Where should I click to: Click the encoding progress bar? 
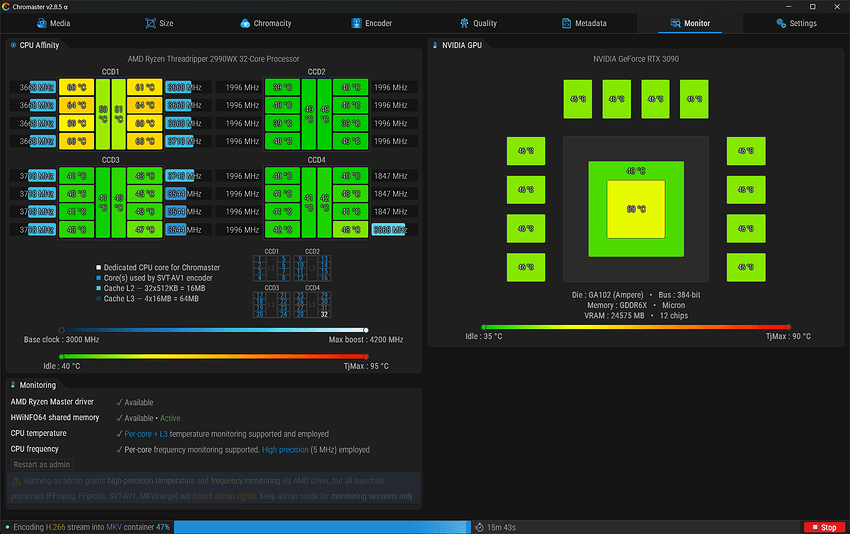coord(322,527)
